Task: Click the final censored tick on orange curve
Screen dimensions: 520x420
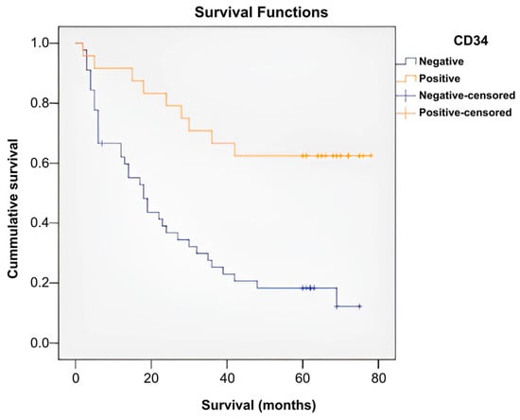Action: click(372, 155)
